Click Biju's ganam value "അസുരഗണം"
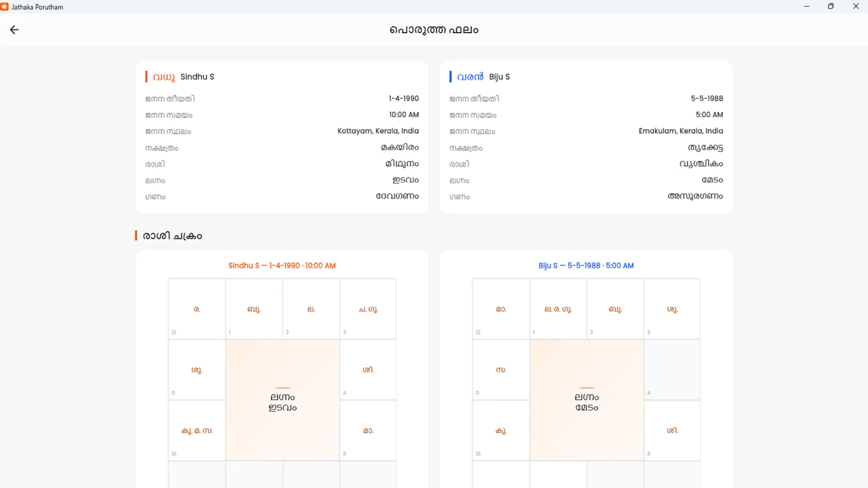 click(695, 196)
